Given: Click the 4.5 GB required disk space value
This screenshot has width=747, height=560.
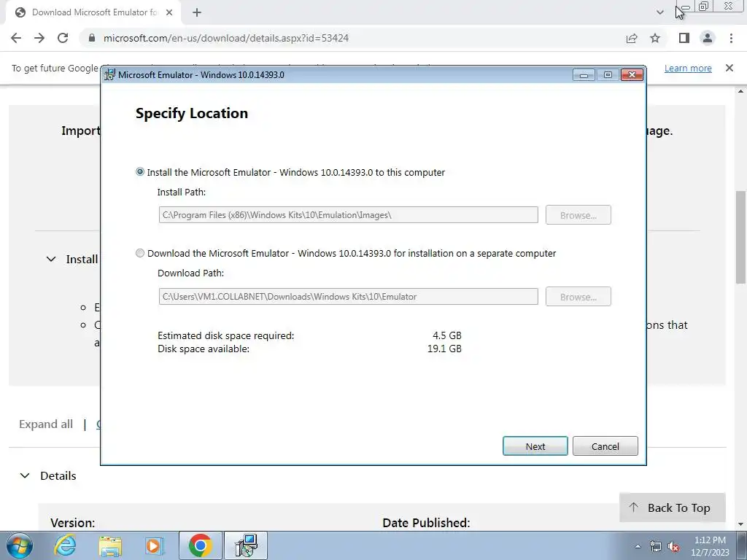Looking at the screenshot, I should [447, 335].
